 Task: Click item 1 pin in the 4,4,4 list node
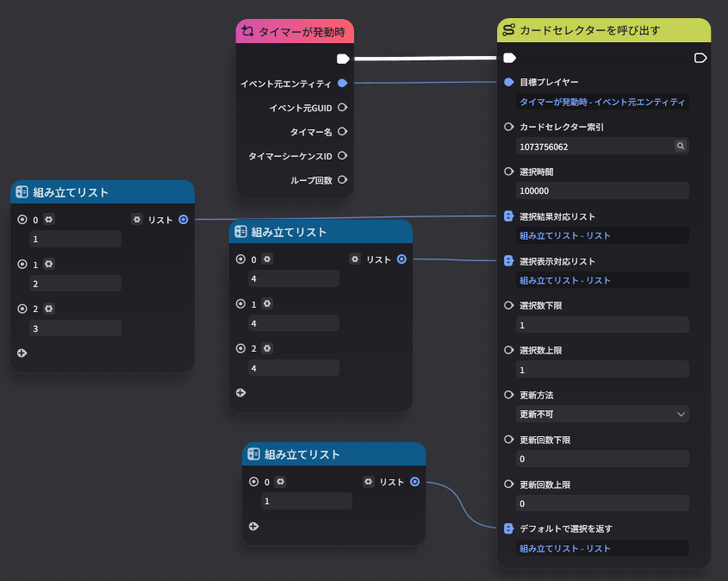(x=240, y=303)
